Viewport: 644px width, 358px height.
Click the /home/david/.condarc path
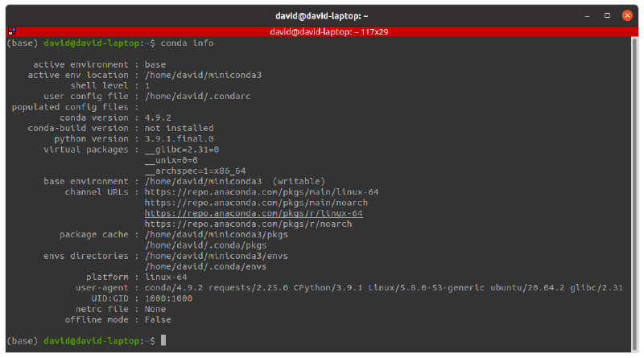click(x=197, y=96)
